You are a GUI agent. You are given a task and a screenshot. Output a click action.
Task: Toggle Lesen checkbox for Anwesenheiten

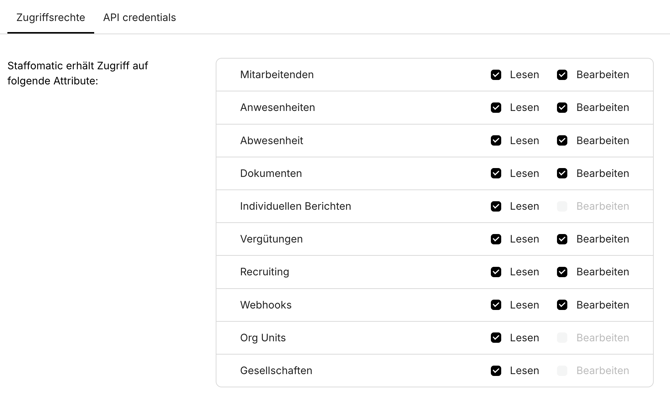point(496,108)
